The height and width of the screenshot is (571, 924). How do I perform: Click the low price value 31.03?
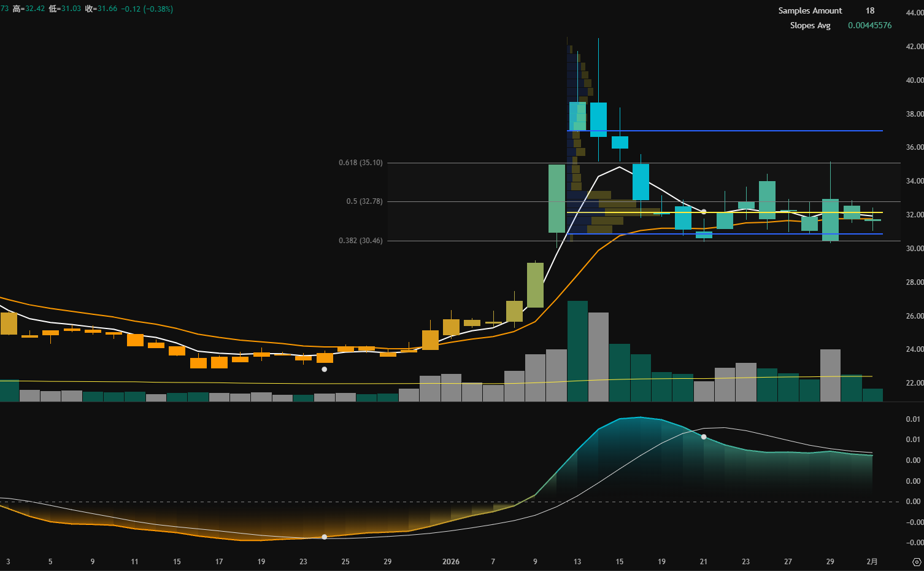click(71, 9)
